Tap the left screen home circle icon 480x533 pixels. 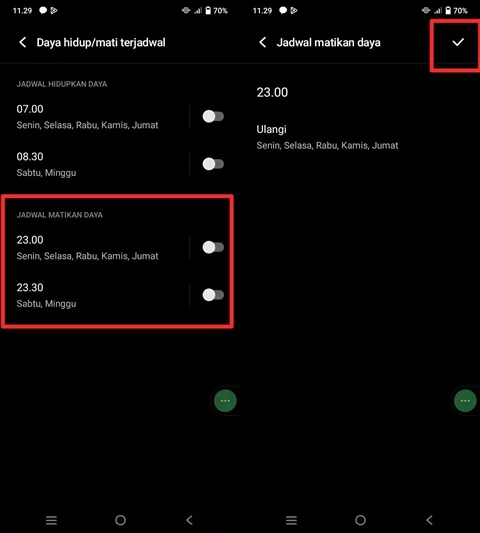pyautogui.click(x=120, y=520)
